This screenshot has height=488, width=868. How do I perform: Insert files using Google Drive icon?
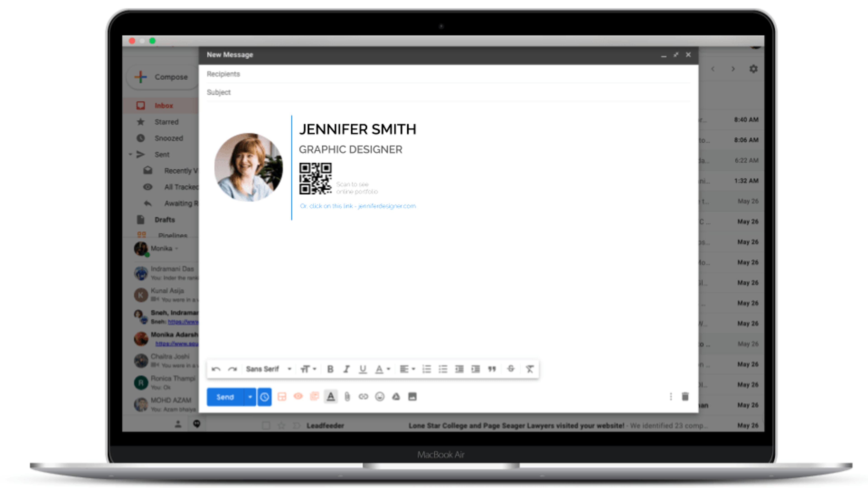click(x=396, y=397)
